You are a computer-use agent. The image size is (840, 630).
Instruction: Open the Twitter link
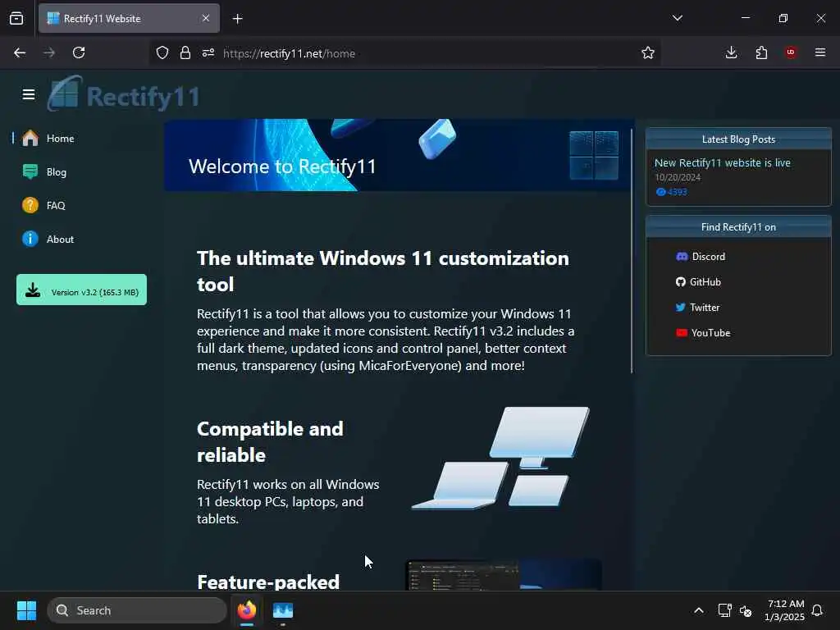(x=697, y=308)
